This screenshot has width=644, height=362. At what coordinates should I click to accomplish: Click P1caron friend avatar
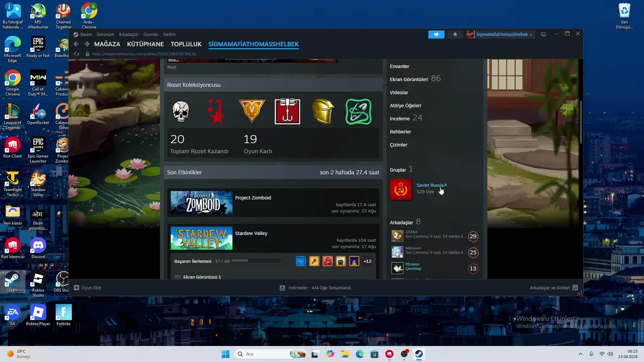(397, 268)
